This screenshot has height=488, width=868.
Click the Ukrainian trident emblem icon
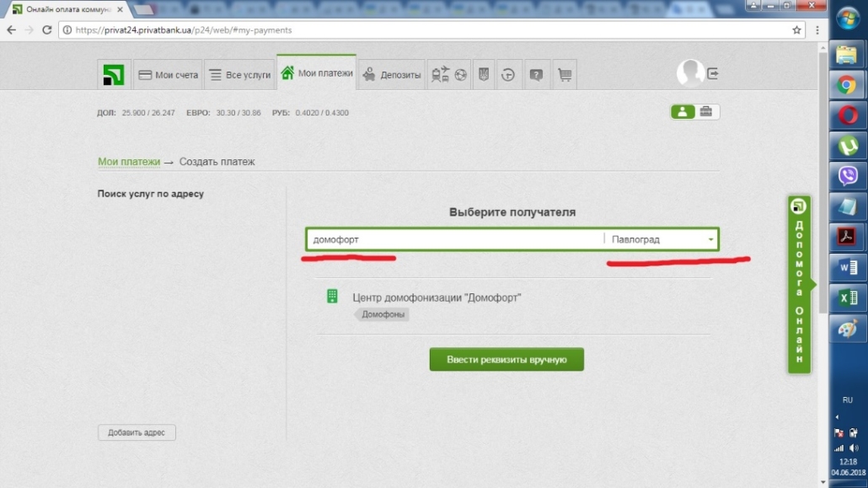484,75
